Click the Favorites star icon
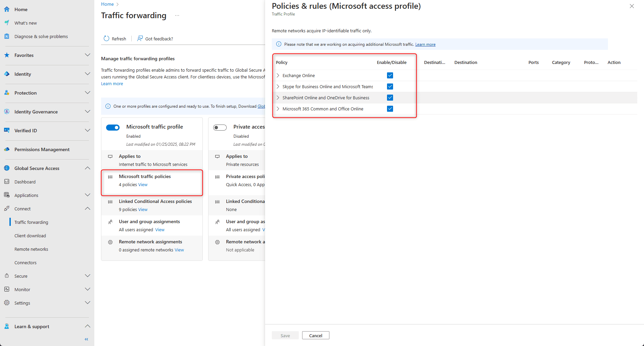 [x=7, y=55]
